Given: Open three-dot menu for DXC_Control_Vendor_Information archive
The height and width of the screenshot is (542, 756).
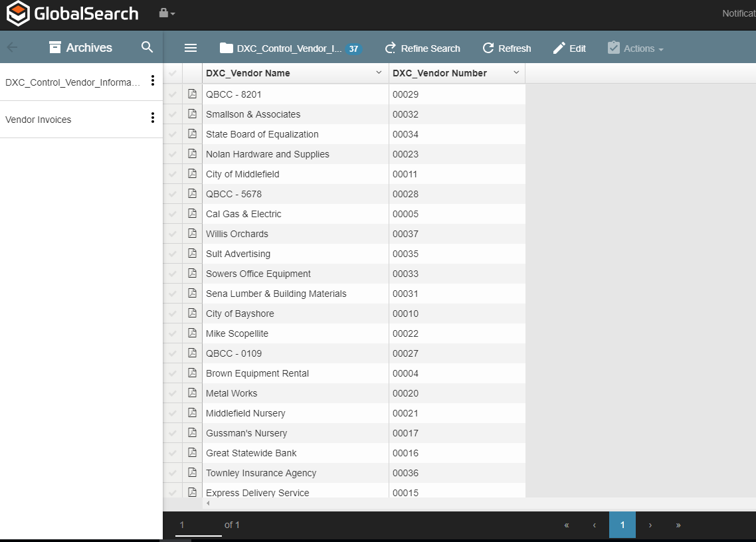Looking at the screenshot, I should [153, 81].
